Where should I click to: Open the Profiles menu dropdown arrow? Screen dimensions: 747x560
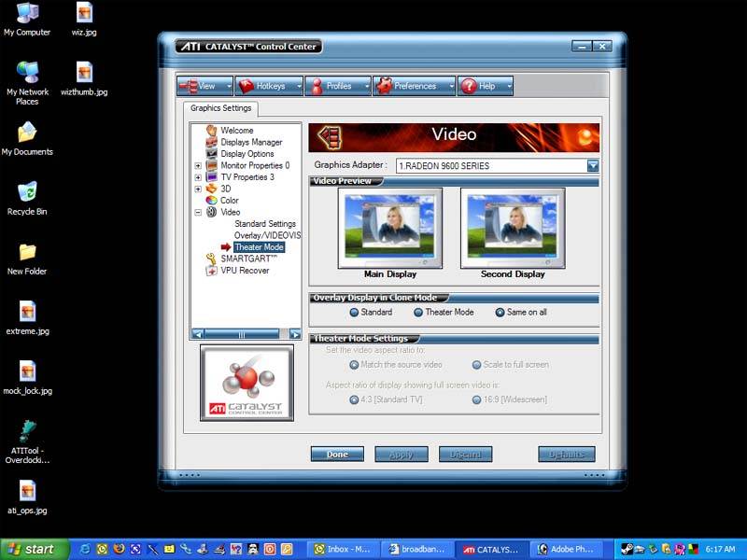367,87
